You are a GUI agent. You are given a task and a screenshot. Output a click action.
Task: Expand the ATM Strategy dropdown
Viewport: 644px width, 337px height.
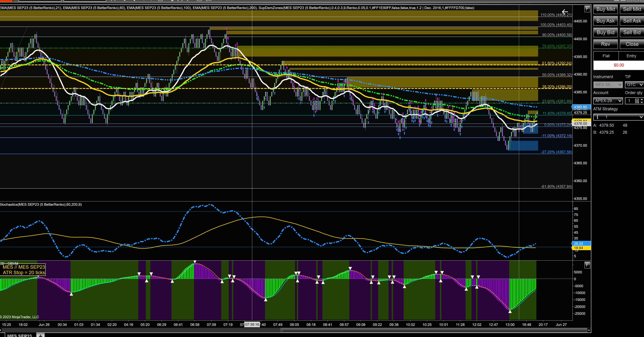tap(619, 117)
